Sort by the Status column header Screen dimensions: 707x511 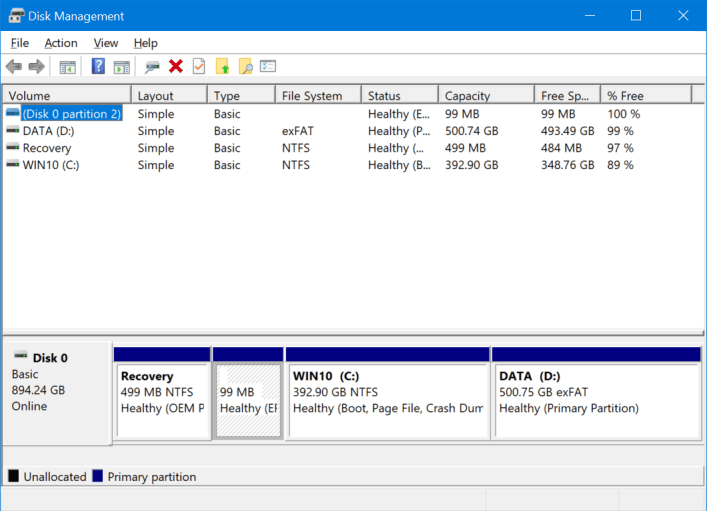(400, 96)
